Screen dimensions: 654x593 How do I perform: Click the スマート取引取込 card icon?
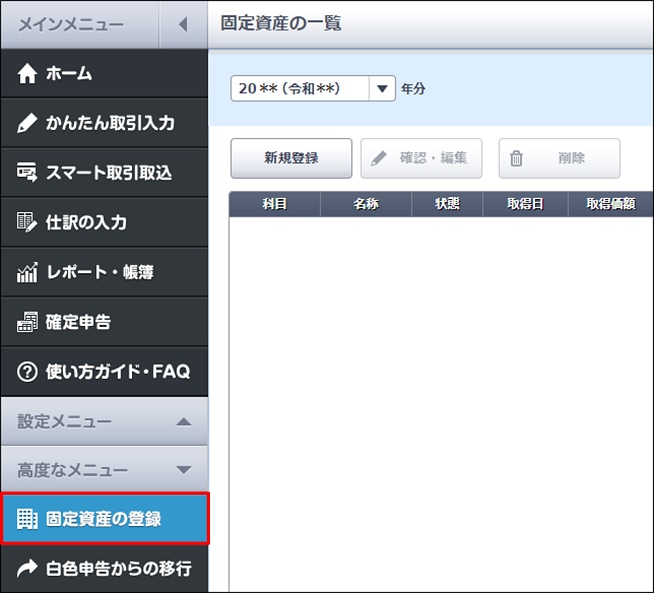(27, 172)
